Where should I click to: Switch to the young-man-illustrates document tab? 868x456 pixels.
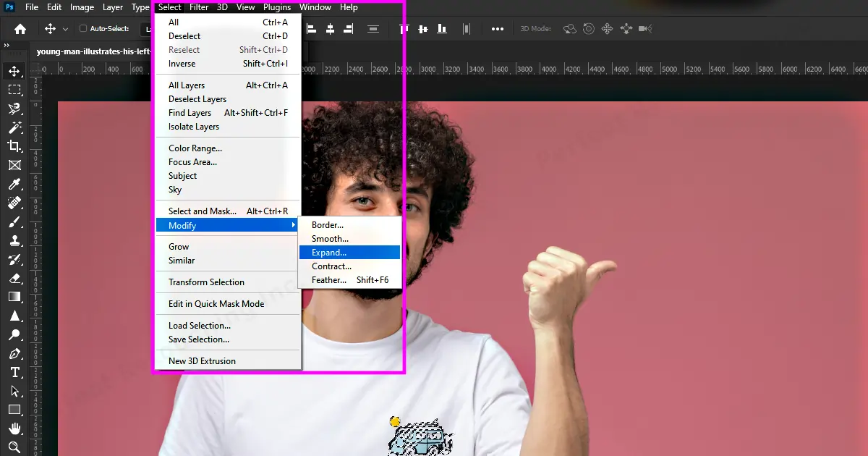pyautogui.click(x=94, y=51)
